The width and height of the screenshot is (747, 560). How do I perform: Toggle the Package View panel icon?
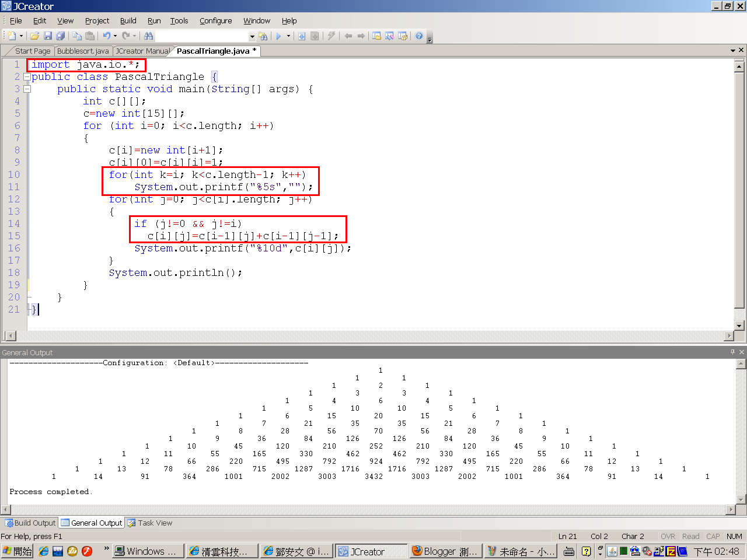tap(403, 36)
